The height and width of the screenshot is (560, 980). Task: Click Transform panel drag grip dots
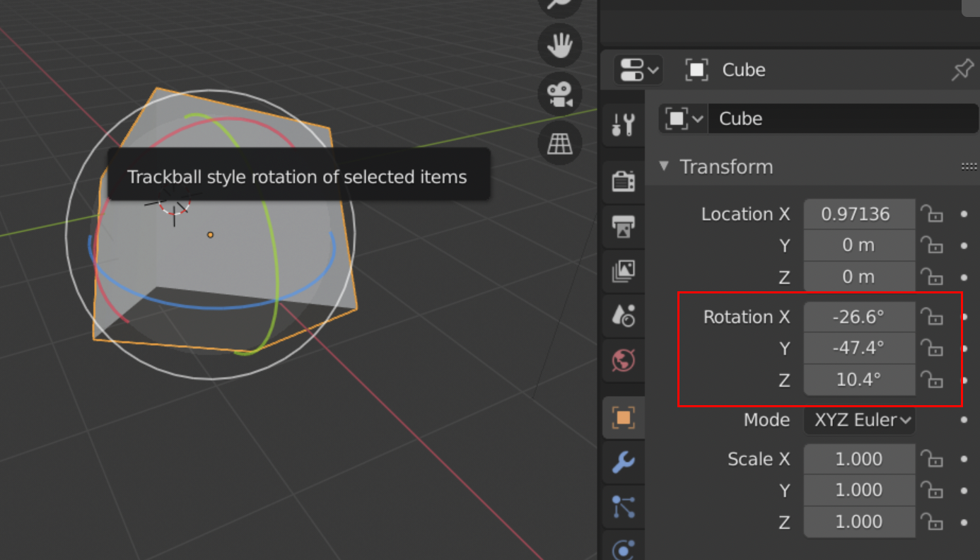pos(969,167)
